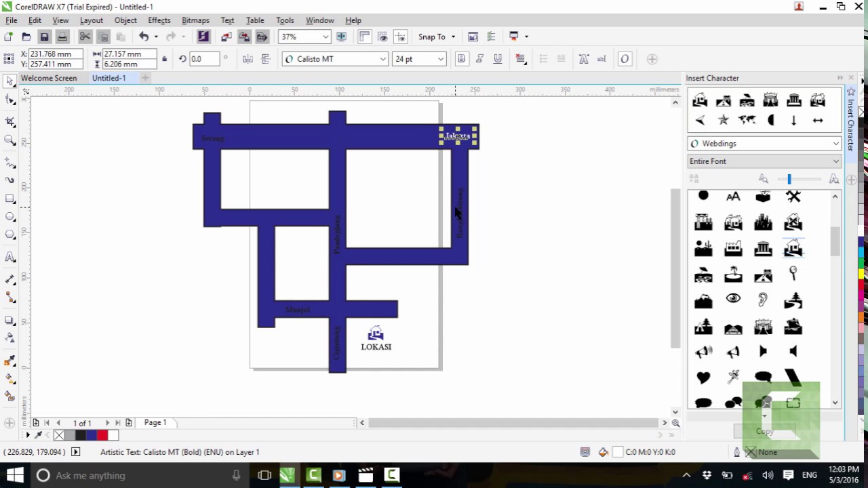
Task: Click the Mirror horizontally icon
Action: (x=248, y=59)
